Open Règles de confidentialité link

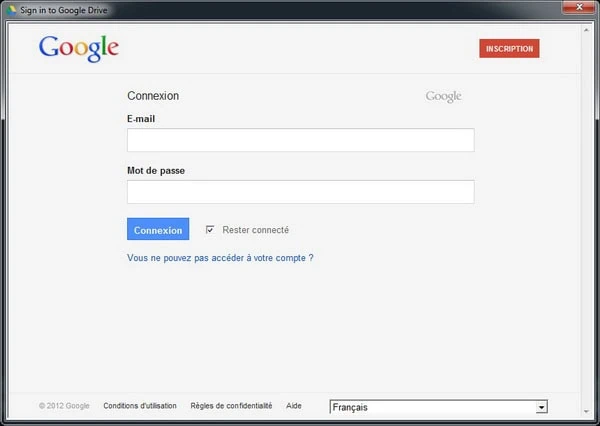pos(231,406)
